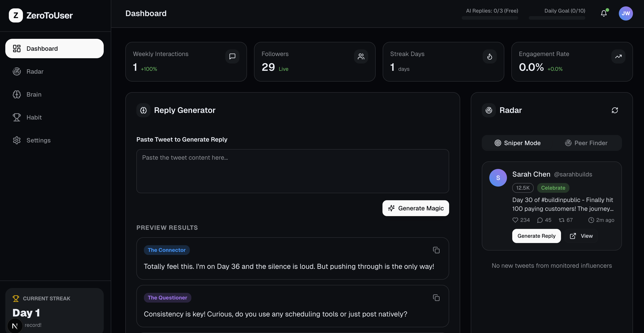This screenshot has height=333, width=644.
Task: Open Sarah Chen's tweet via View
Action: coord(581,236)
